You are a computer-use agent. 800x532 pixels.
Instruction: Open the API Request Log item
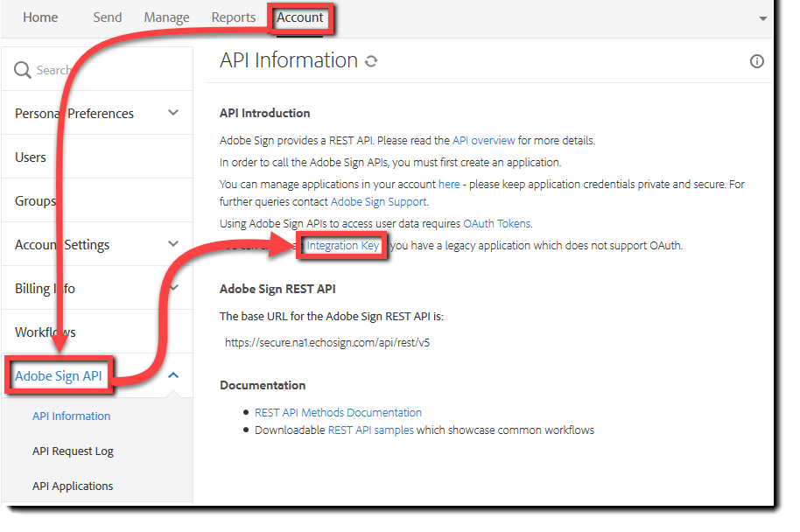[73, 451]
